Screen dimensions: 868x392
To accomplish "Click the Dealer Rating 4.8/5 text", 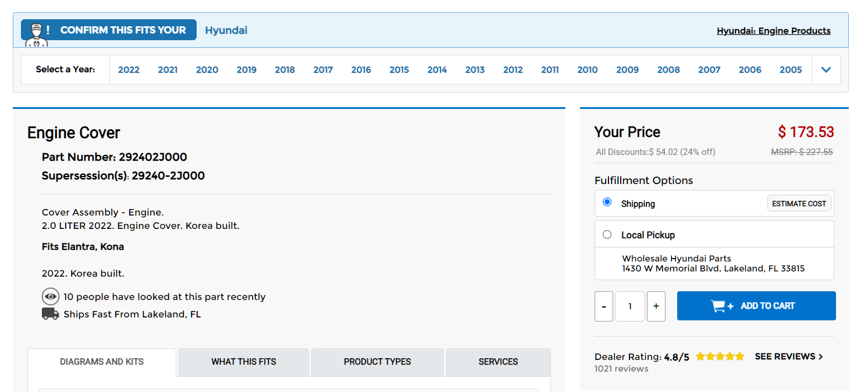I will click(x=642, y=357).
